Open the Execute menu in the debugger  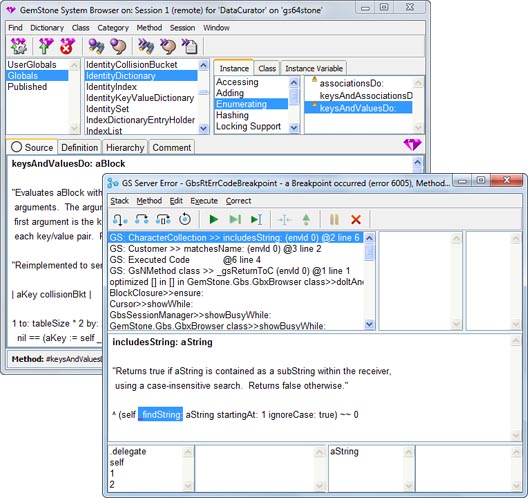[204, 201]
